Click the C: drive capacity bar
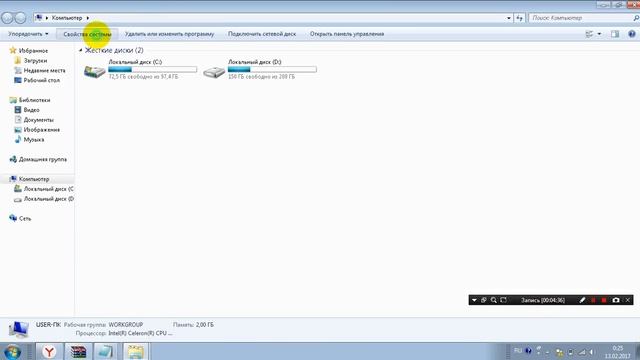This screenshot has height=360, width=640. tap(153, 69)
